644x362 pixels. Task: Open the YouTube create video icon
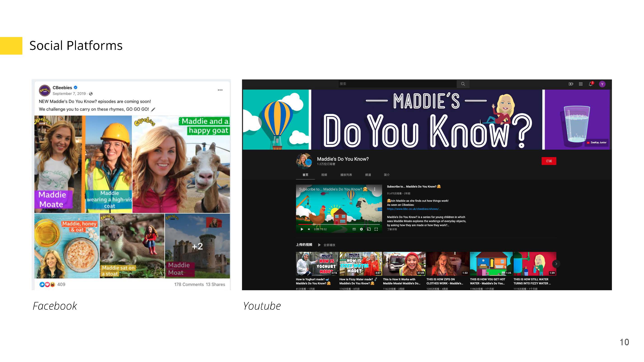tap(571, 84)
